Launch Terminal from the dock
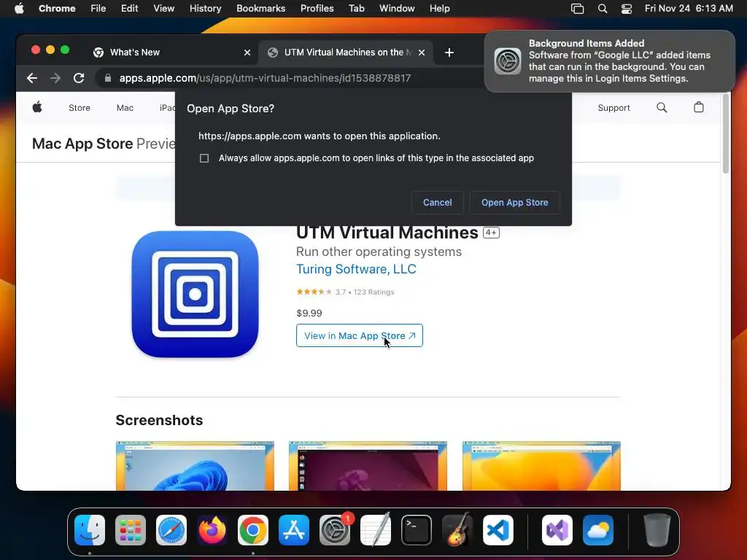 (417, 530)
